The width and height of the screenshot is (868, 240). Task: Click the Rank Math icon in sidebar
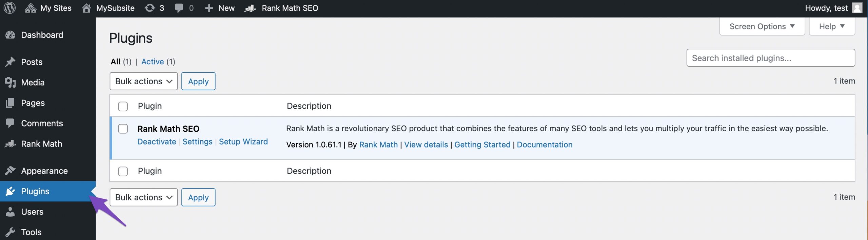[10, 144]
